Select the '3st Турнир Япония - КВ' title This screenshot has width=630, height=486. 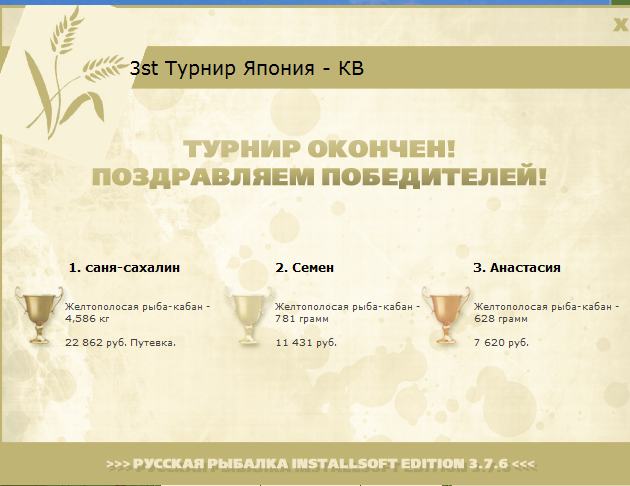[x=247, y=68]
